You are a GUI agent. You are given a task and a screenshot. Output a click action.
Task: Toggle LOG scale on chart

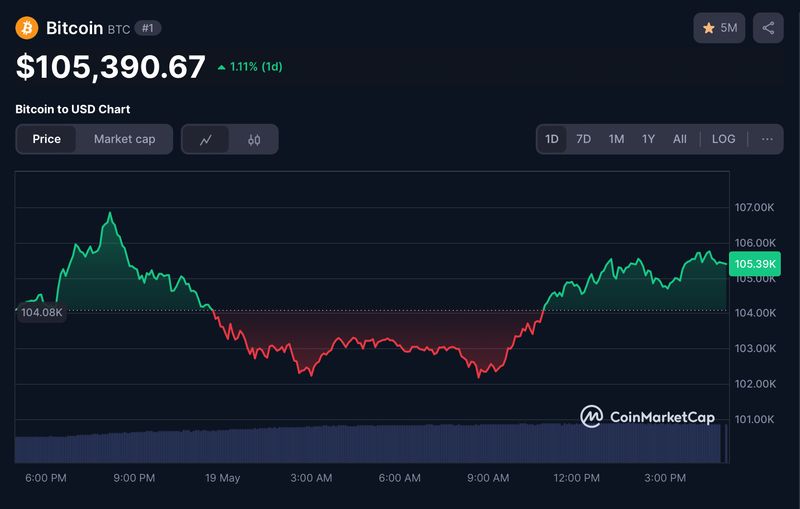click(x=723, y=139)
